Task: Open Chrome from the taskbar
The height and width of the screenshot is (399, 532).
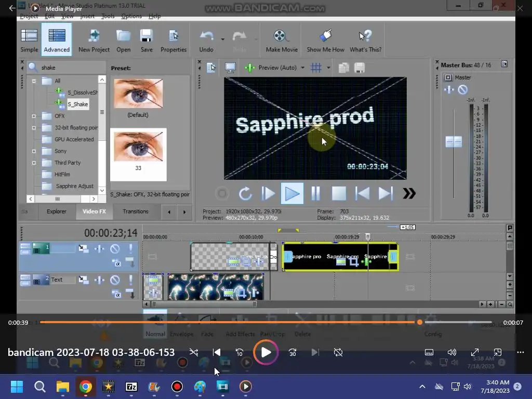Action: coord(86,387)
